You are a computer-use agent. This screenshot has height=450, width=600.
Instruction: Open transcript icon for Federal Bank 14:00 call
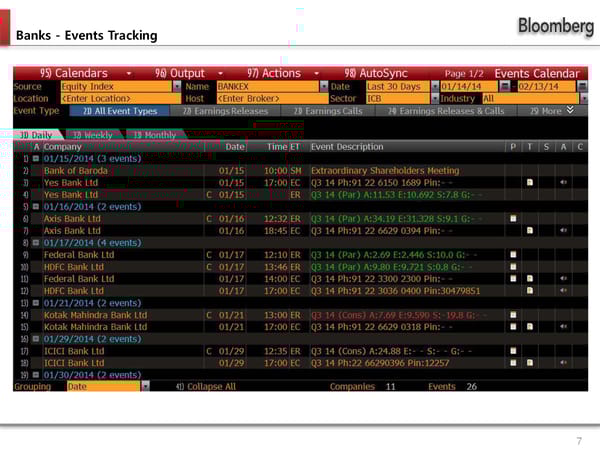click(x=530, y=279)
